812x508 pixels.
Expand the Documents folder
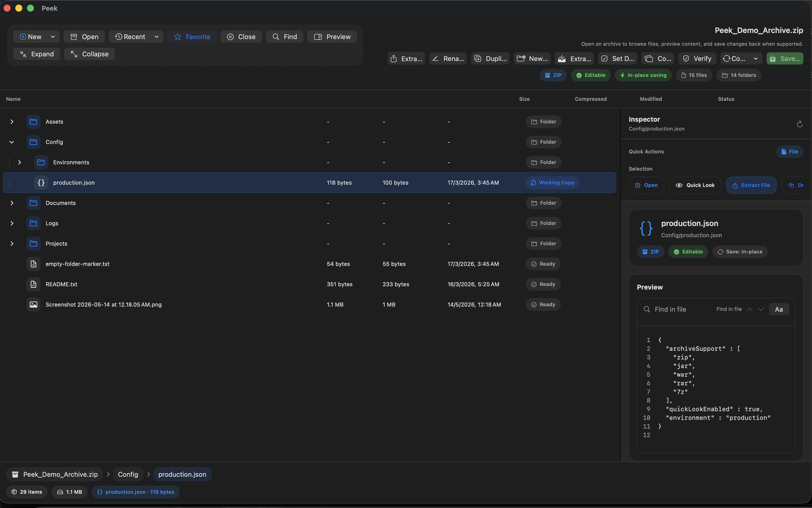[12, 203]
